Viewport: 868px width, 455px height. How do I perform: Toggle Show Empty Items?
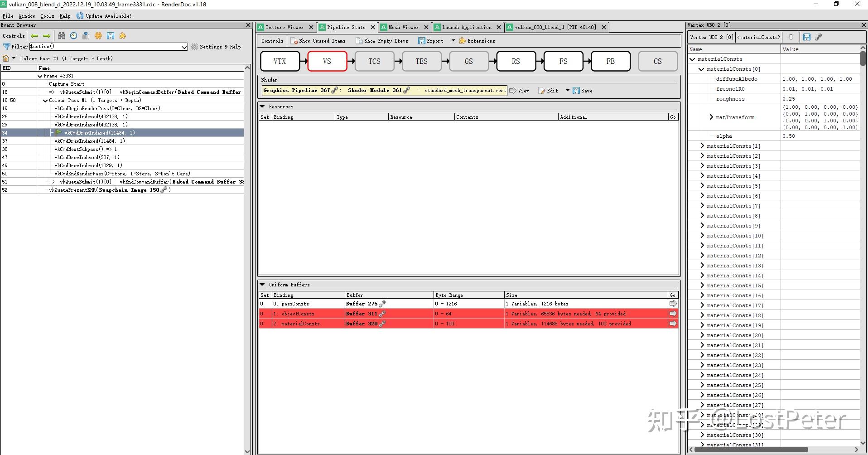382,41
